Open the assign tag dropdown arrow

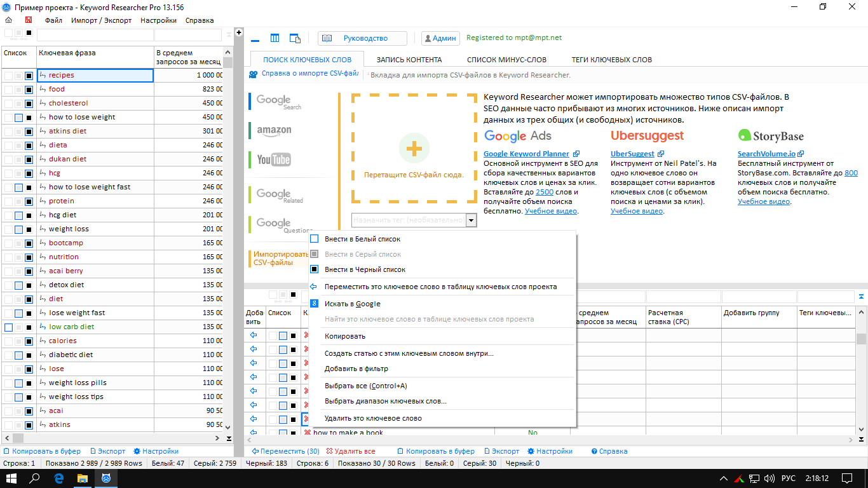[x=471, y=220]
